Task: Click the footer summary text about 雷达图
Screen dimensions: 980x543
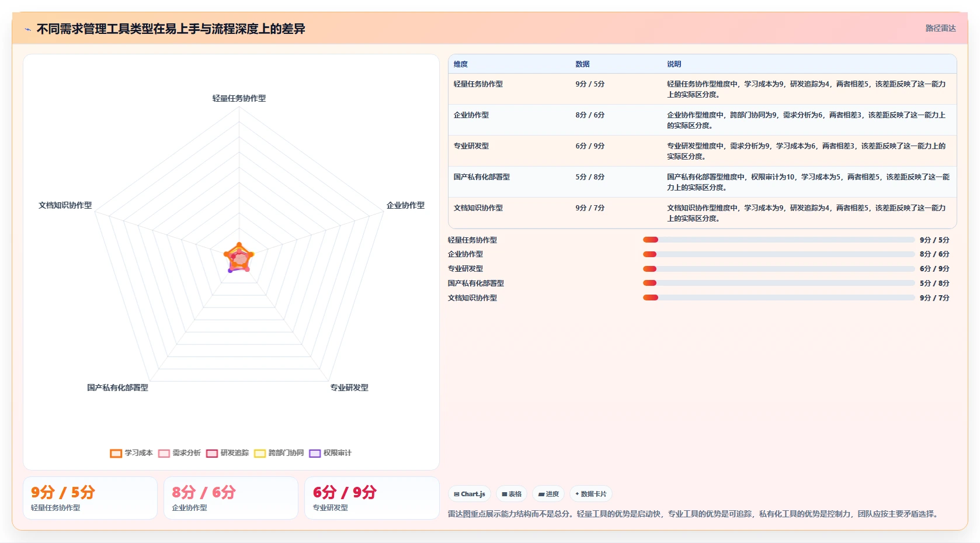Action: [x=694, y=514]
